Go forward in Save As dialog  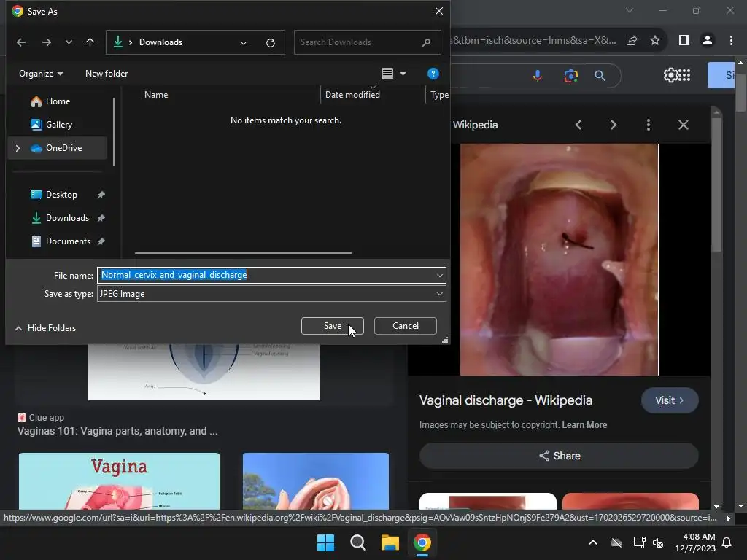click(x=46, y=42)
